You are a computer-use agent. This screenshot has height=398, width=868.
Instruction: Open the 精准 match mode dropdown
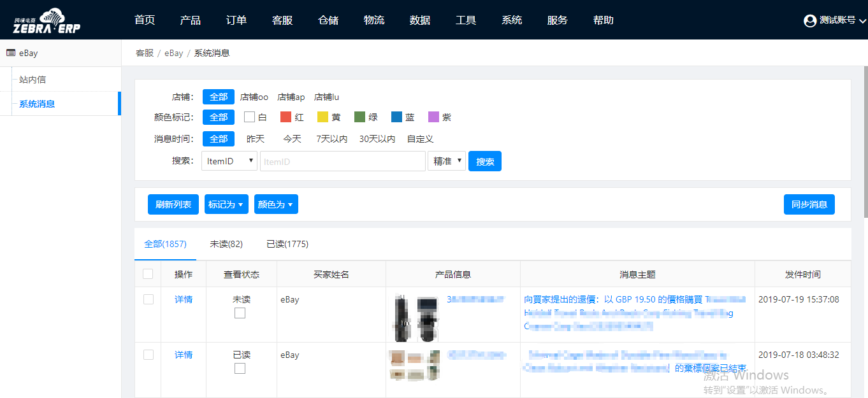tap(446, 160)
